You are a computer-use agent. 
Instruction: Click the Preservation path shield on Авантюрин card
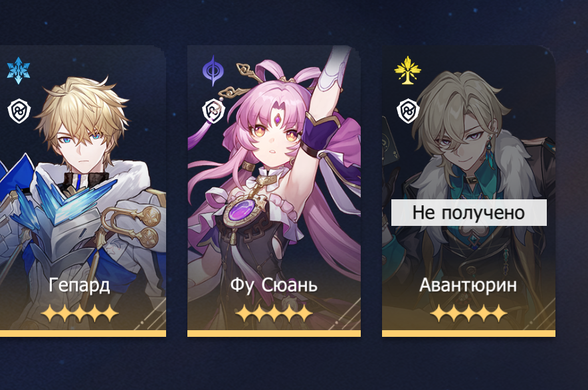pyautogui.click(x=408, y=111)
